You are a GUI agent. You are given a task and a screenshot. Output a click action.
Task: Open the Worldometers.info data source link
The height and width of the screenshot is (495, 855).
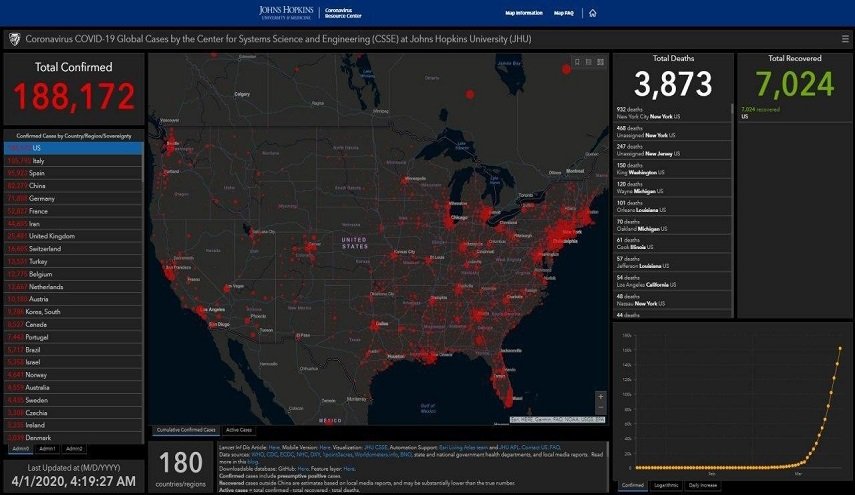click(x=376, y=454)
